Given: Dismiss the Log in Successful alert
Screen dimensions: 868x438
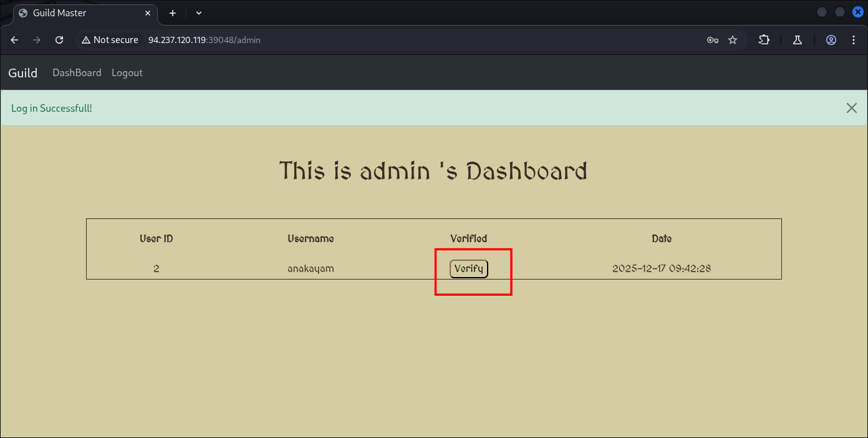Looking at the screenshot, I should click(x=851, y=108).
